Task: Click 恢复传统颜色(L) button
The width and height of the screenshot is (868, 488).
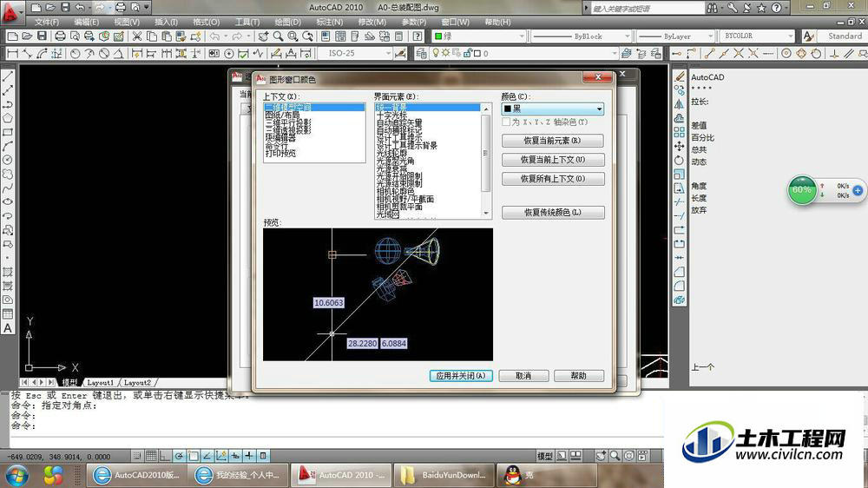Action: pyautogui.click(x=552, y=212)
